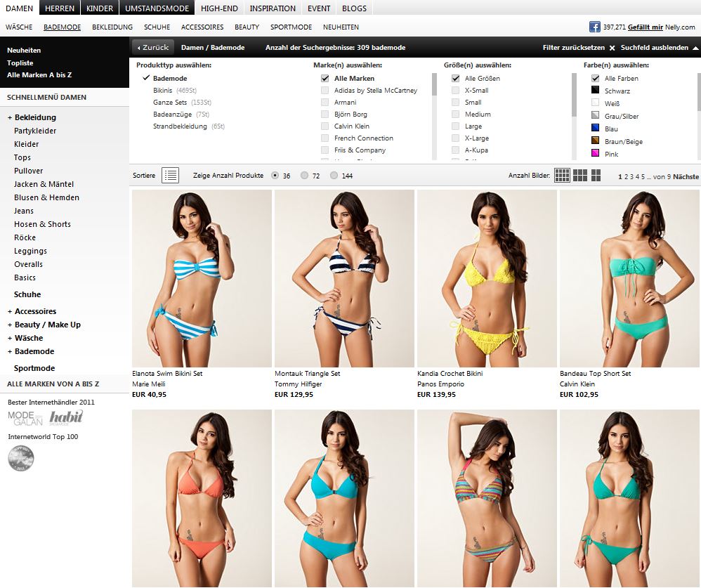The height and width of the screenshot is (588, 701).
Task: Open the Mode Galan award logo
Action: [x=25, y=417]
